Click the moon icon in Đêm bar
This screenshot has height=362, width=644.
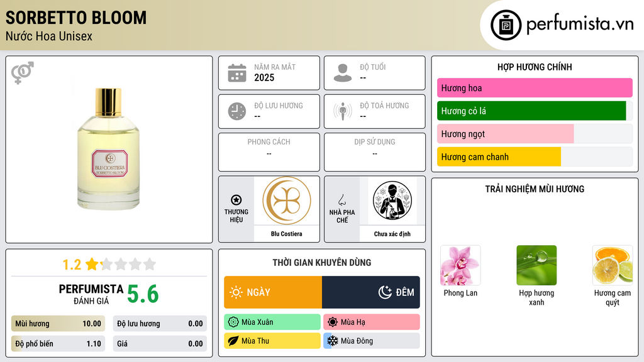[x=385, y=292]
